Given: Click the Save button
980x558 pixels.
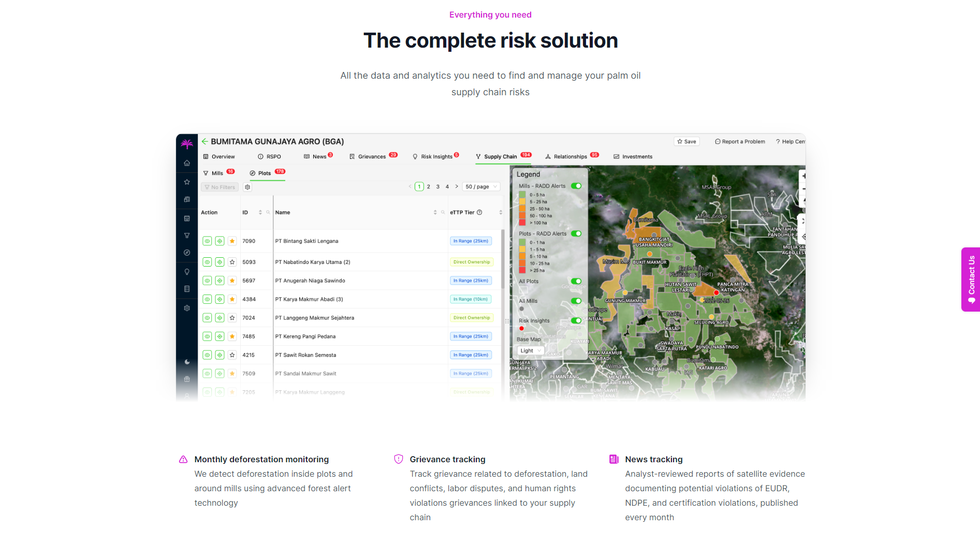Looking at the screenshot, I should (686, 141).
